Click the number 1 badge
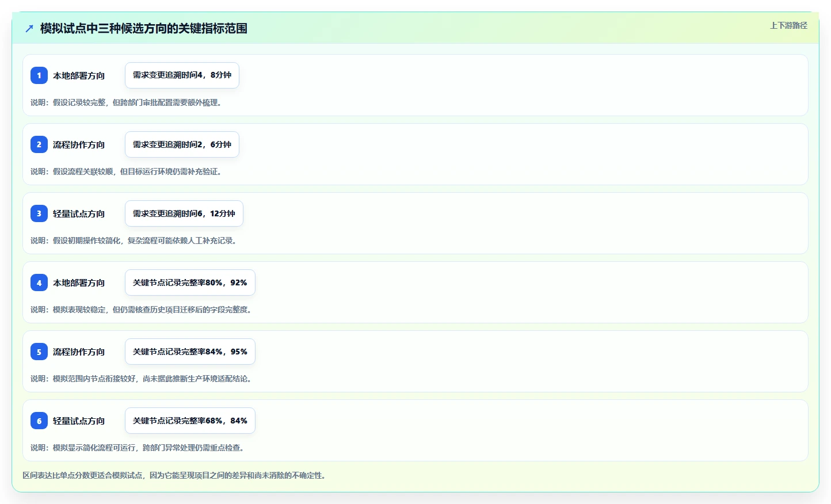Screen dimensions: 831x504 [x=39, y=75]
